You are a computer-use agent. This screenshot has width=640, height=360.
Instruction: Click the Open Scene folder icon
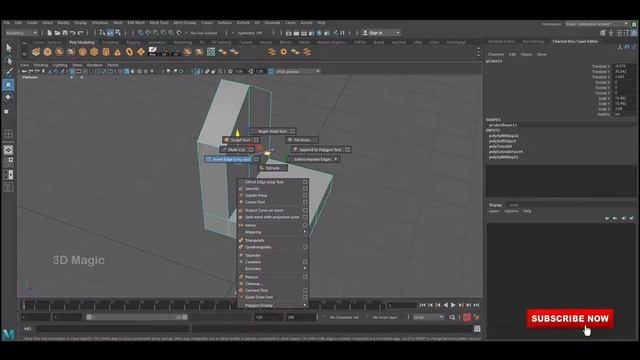(x=57, y=33)
